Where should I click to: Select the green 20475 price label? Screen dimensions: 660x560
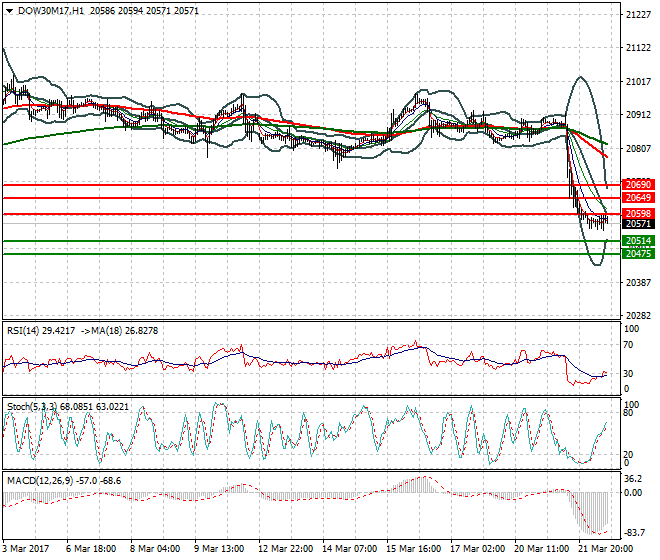click(637, 254)
